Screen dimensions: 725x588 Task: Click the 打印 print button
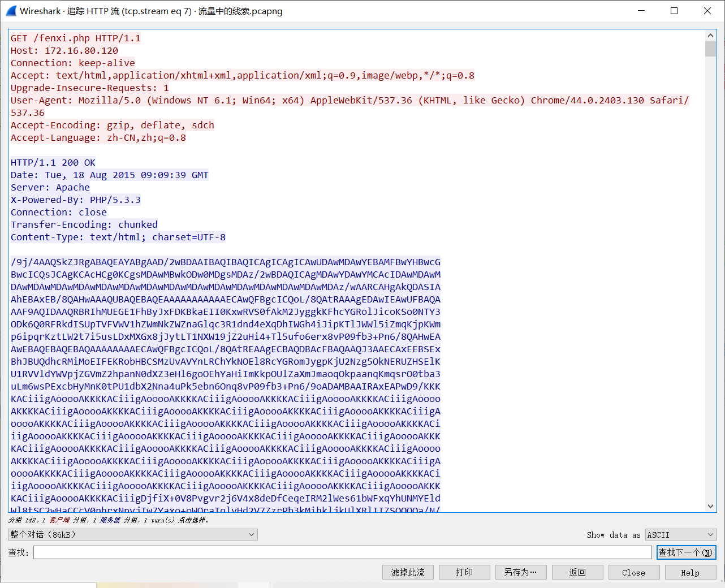464,572
